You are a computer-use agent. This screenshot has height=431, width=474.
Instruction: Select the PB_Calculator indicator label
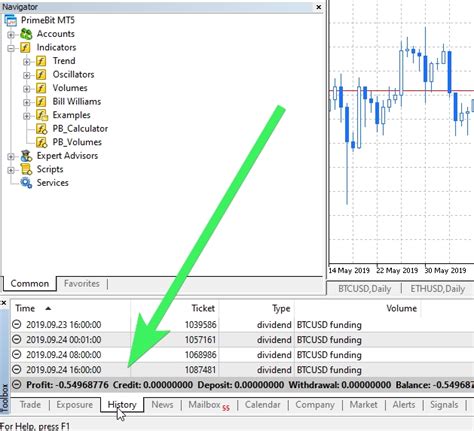click(80, 129)
